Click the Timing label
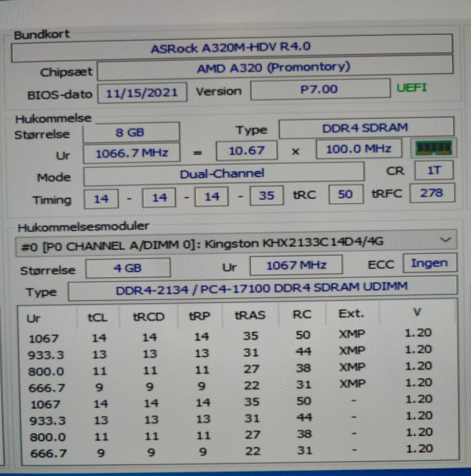Image resolution: width=471 pixels, height=476 pixels. (52, 200)
